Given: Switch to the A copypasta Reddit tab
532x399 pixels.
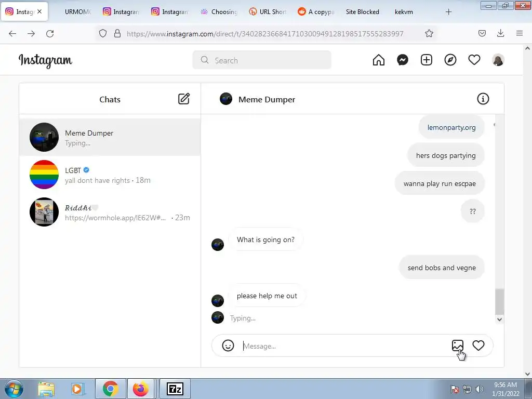Looking at the screenshot, I should [x=317, y=11].
